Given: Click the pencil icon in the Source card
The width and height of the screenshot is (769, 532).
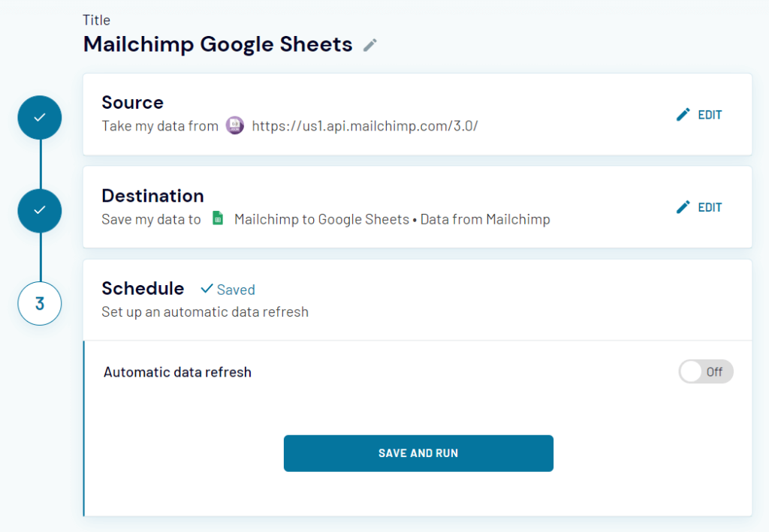Looking at the screenshot, I should (683, 115).
